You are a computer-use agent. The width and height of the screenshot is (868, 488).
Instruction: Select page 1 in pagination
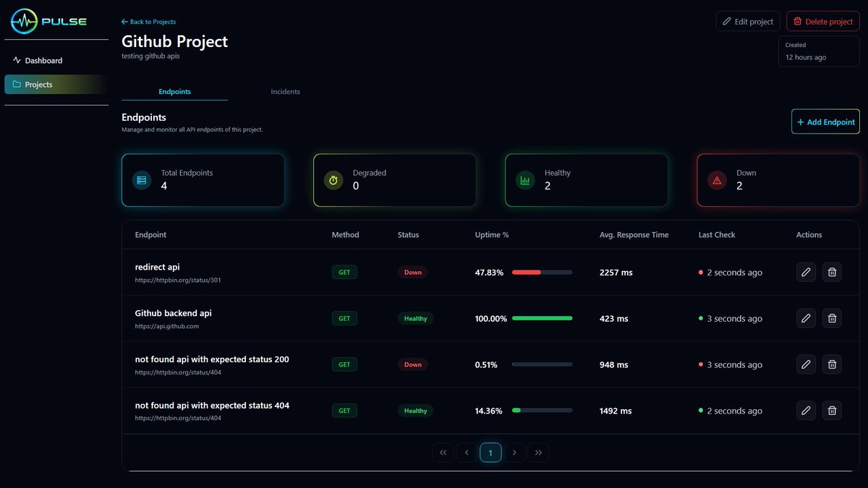tap(490, 453)
